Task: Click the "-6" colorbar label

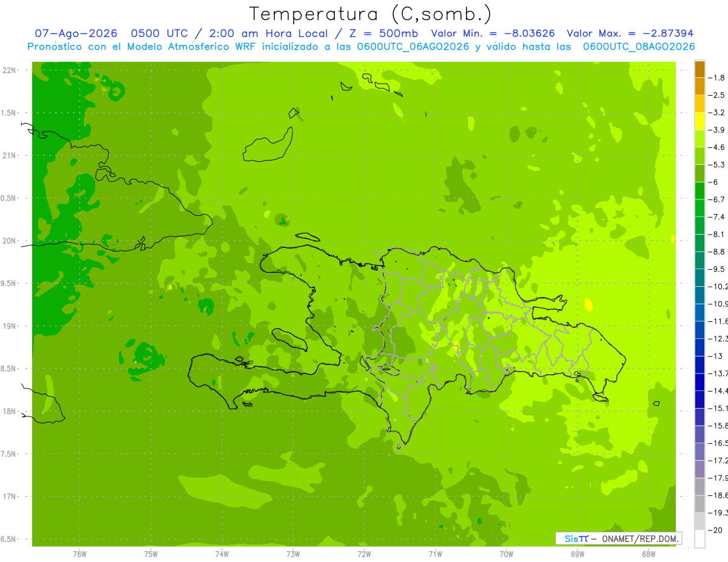Action: (x=713, y=182)
